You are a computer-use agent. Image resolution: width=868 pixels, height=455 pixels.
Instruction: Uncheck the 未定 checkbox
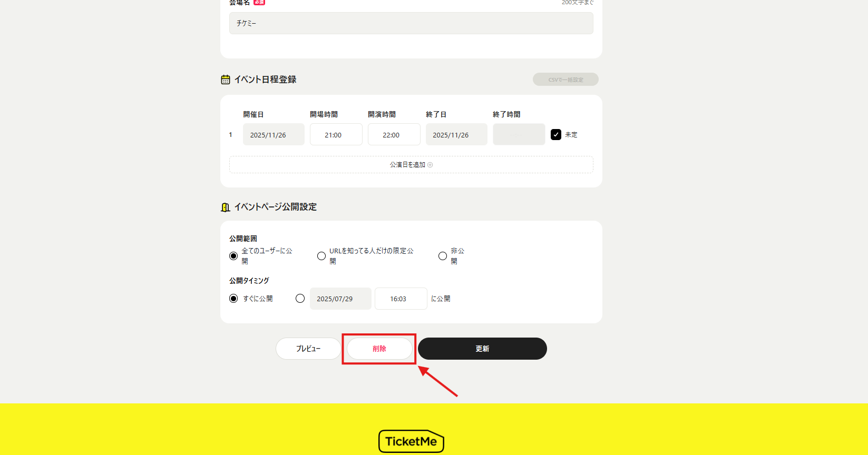[556, 135]
